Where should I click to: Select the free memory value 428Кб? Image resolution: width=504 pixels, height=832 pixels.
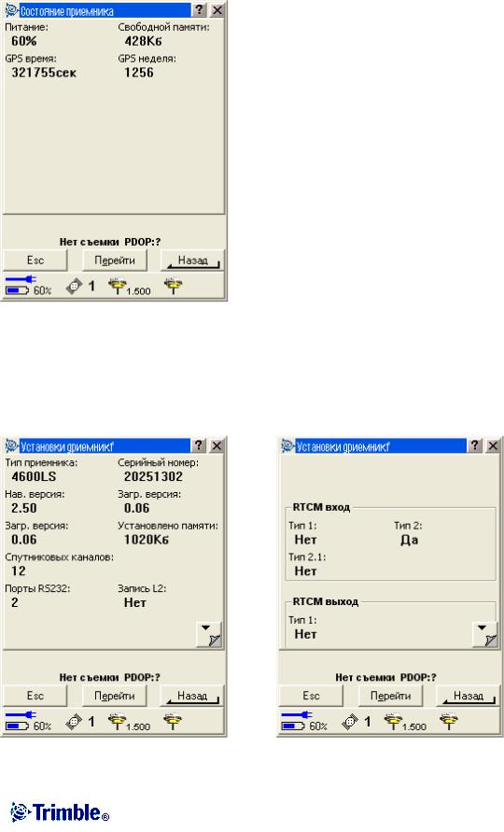click(143, 41)
